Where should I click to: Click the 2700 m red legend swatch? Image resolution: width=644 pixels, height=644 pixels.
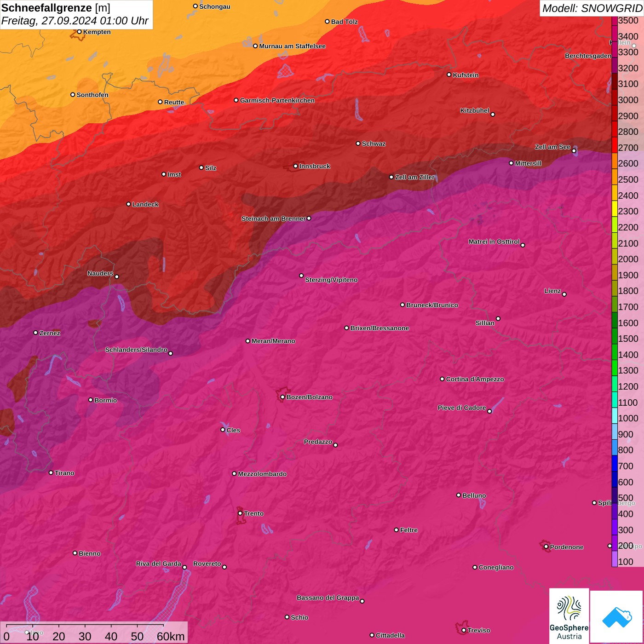click(x=615, y=144)
